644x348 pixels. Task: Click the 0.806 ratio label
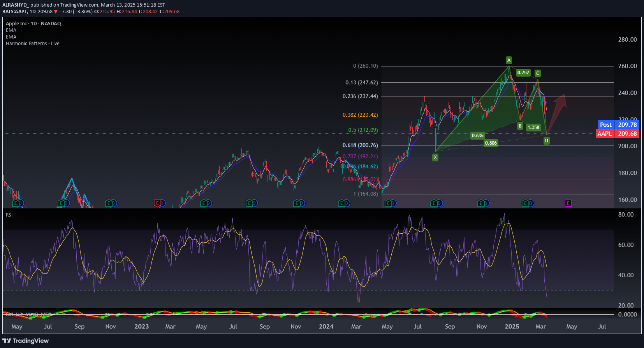[491, 143]
